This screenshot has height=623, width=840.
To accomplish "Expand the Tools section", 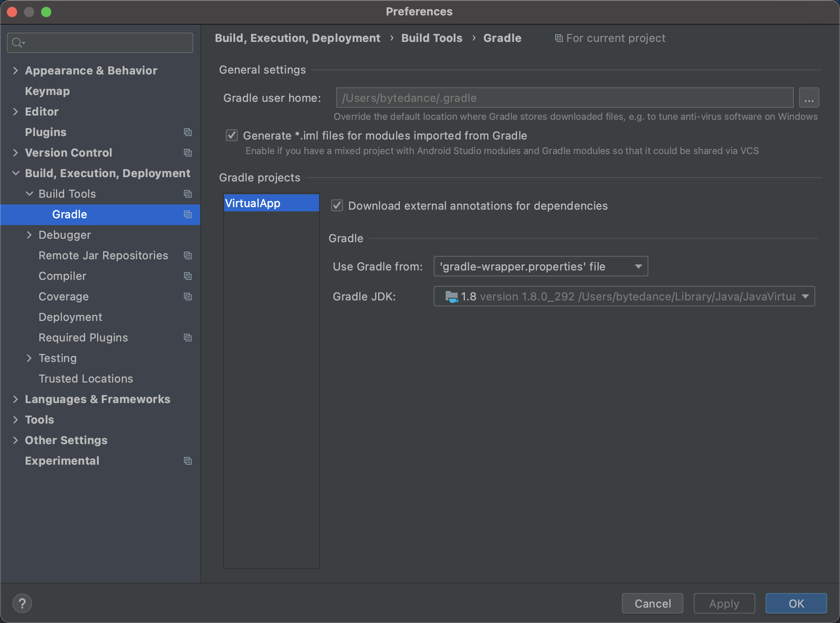I will click(x=15, y=420).
